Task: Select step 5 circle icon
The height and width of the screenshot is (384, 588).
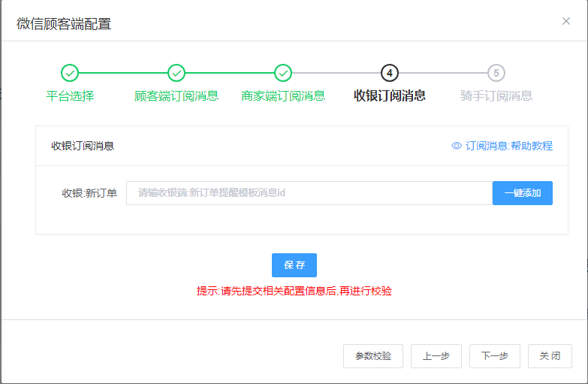Action: 496,73
